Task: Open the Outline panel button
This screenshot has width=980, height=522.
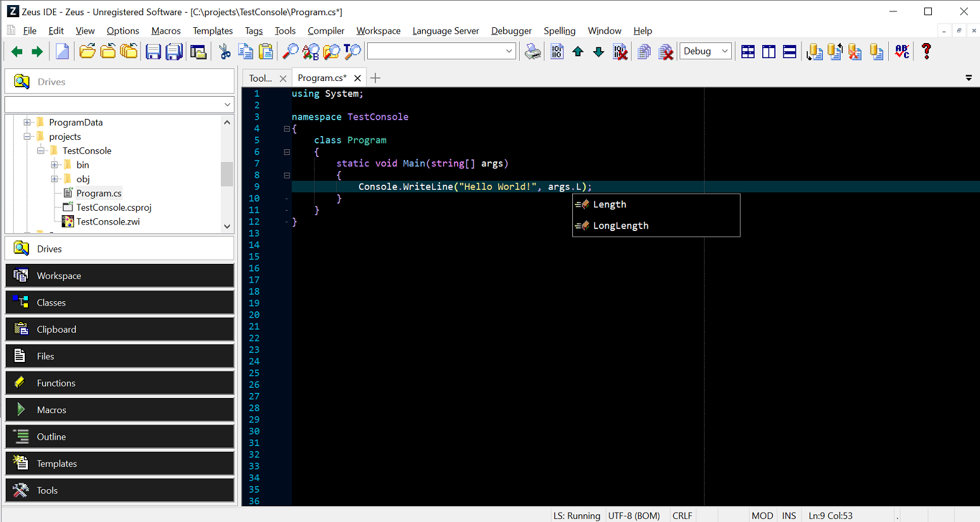Action: [120, 437]
